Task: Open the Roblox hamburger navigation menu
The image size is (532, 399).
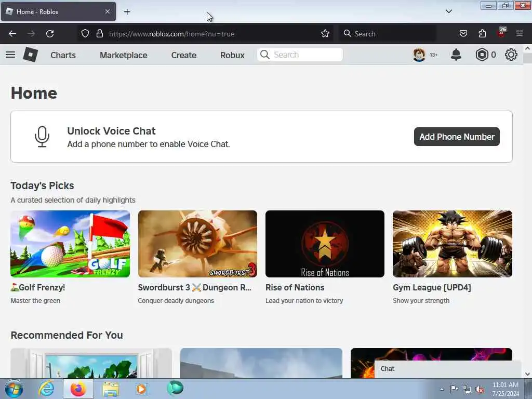Action: (x=10, y=55)
